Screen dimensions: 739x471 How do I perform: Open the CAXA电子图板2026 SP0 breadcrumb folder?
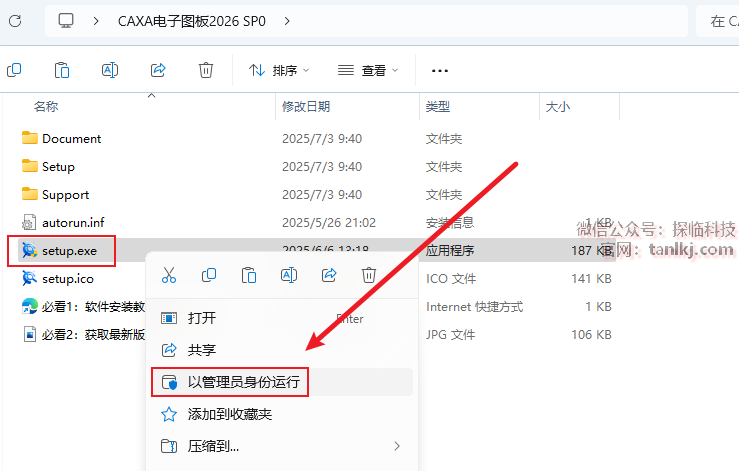click(191, 21)
